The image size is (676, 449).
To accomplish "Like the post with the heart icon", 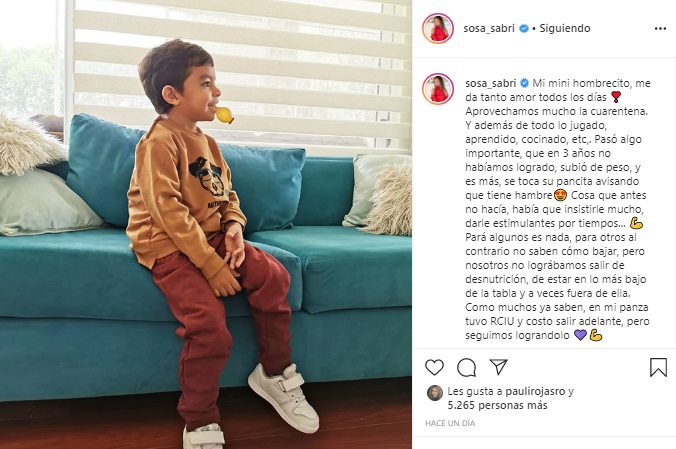I will click(x=434, y=367).
